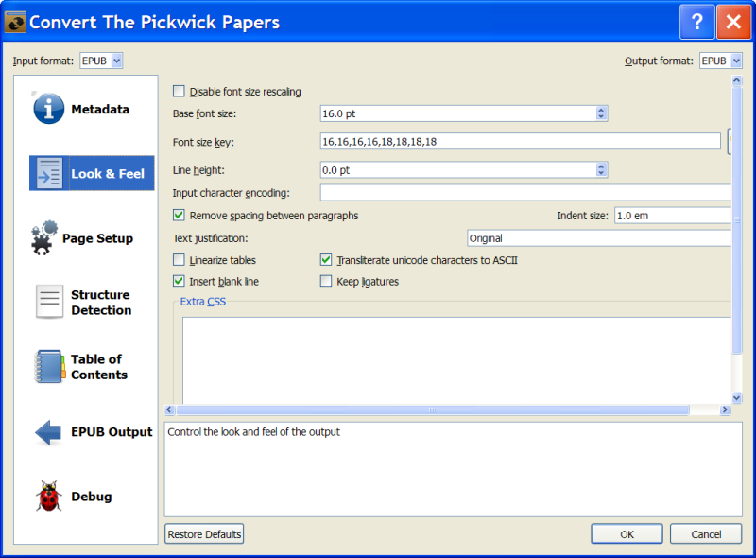Click the help text 'Control the look and feel of the output'
Image resolution: width=756 pixels, height=558 pixels.
point(253,431)
